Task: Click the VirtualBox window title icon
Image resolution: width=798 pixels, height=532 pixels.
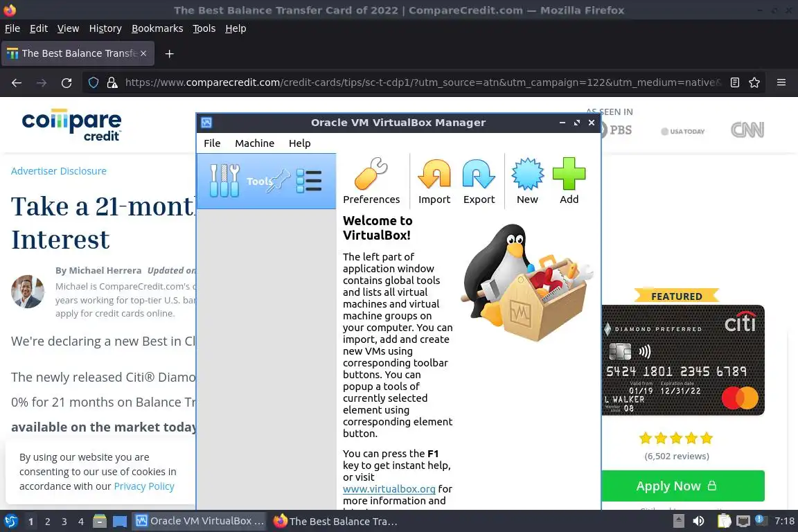Action: [x=206, y=123]
